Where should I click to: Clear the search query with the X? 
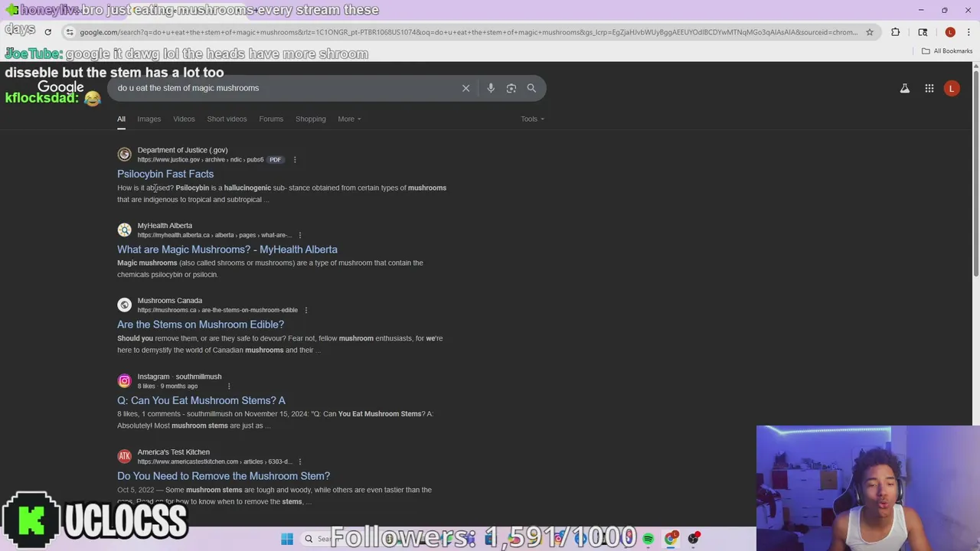(x=465, y=88)
